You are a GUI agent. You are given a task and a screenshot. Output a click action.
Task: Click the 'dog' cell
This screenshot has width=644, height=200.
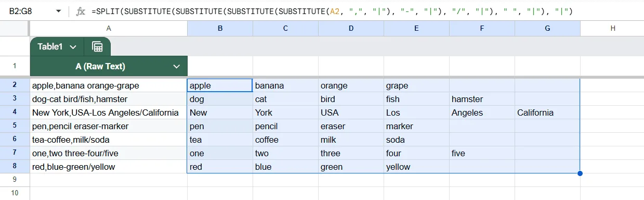tap(220, 99)
